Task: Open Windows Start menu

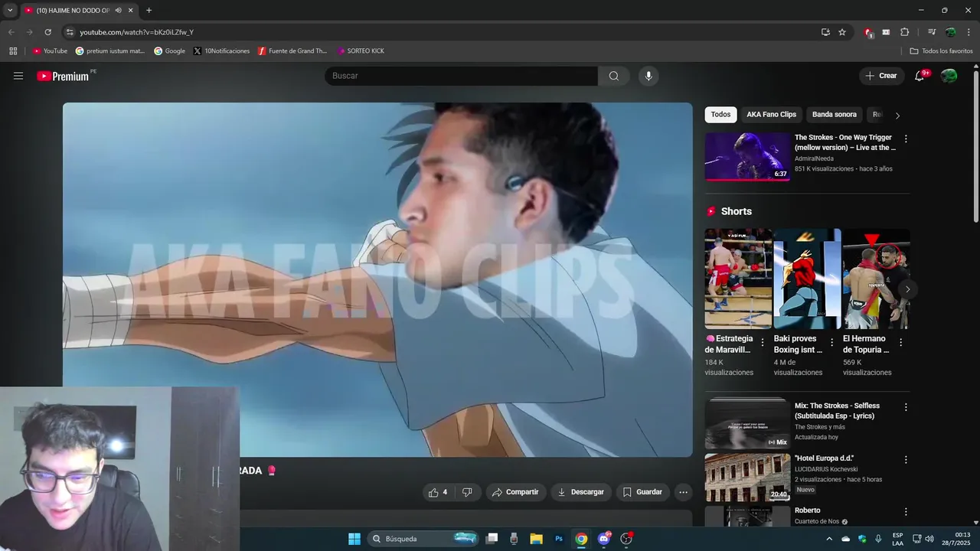Action: [354, 539]
